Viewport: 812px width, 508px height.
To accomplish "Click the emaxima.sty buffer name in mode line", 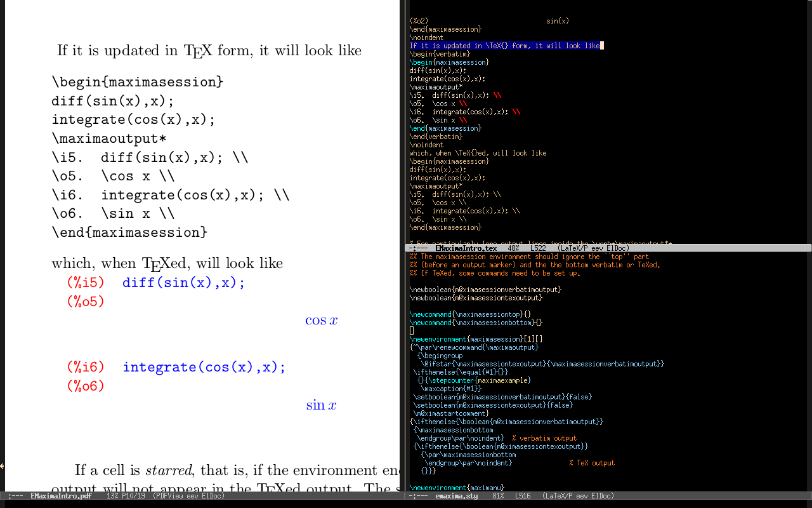I will [456, 496].
